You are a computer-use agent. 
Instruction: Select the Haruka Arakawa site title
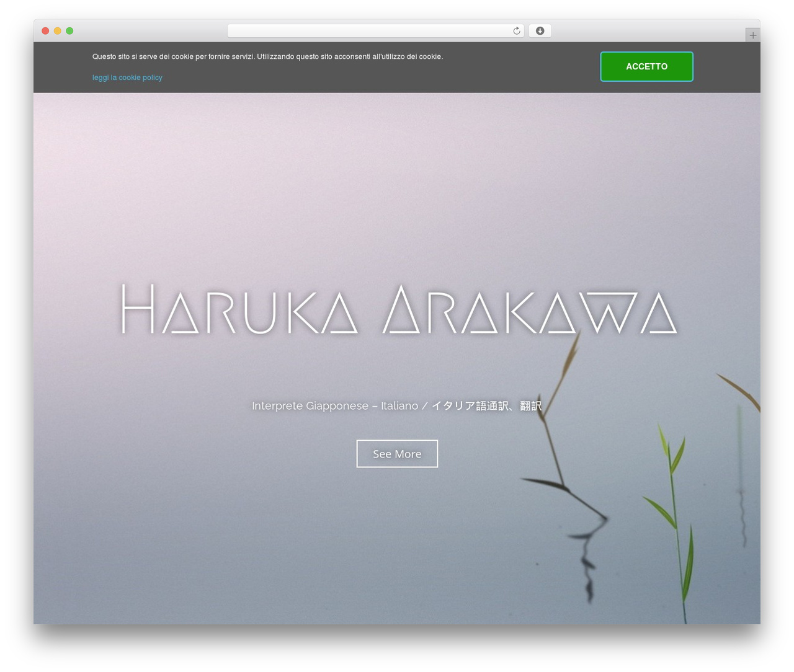[398, 309]
